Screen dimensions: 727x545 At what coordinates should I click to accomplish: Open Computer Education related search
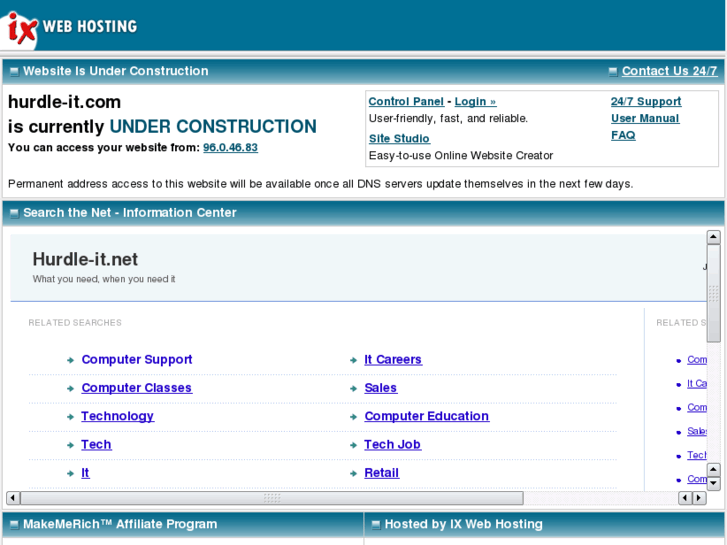point(427,416)
